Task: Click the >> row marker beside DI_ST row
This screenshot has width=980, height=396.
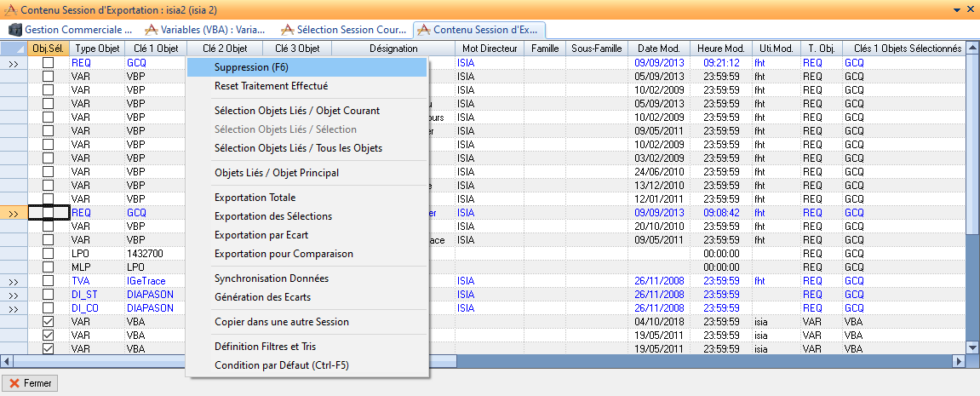Action: (14, 295)
